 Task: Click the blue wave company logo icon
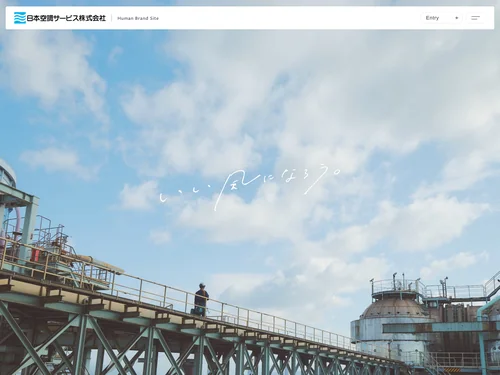20,18
